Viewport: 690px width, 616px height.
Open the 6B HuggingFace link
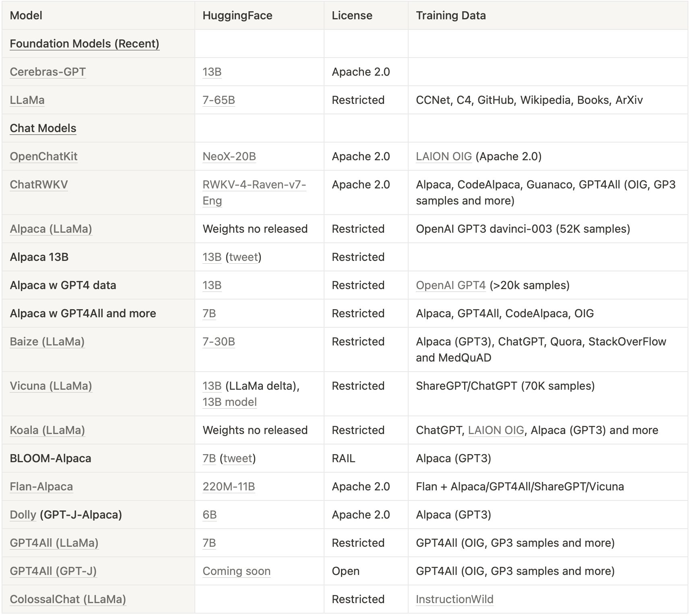point(209,515)
